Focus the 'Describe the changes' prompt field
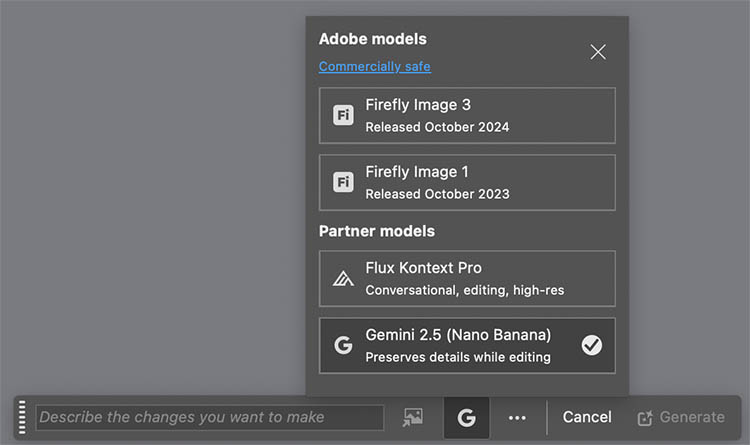Image resolution: width=750 pixels, height=445 pixels. [x=210, y=417]
